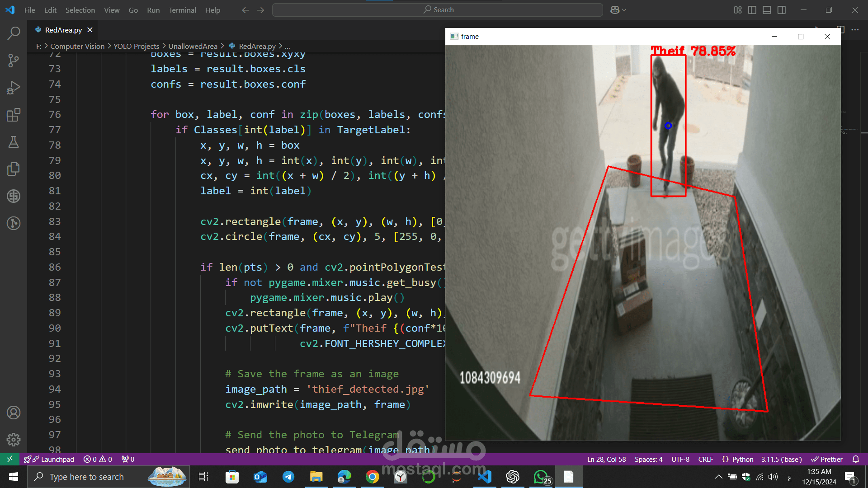Show hidden icons in system tray
Image resolution: width=868 pixels, height=488 pixels.
[x=718, y=477]
